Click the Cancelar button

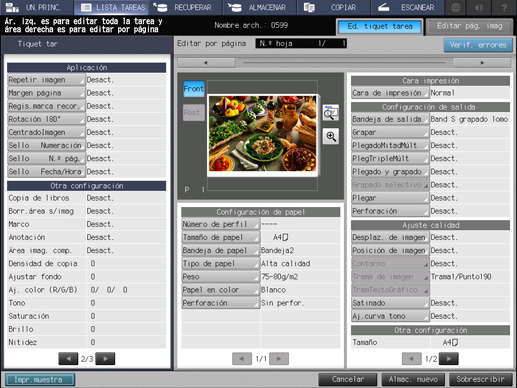coord(348,379)
